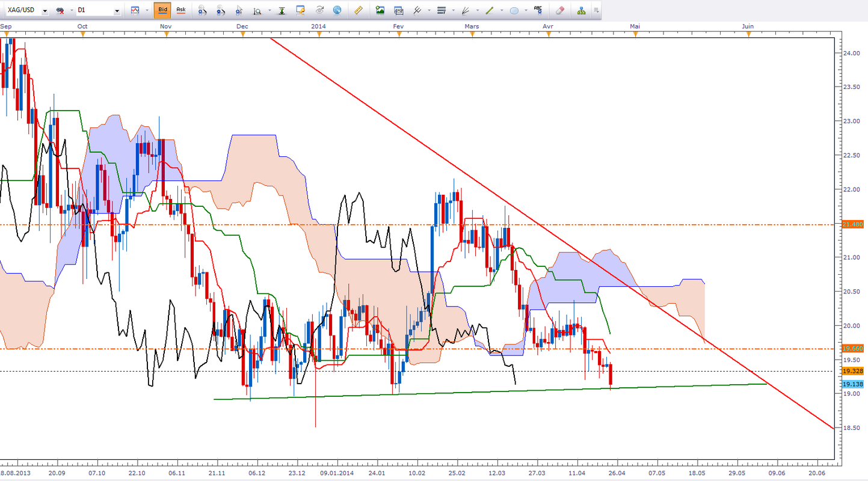Expand the Fibonacci tool dropdown arrow
868x481 pixels.
click(x=452, y=10)
